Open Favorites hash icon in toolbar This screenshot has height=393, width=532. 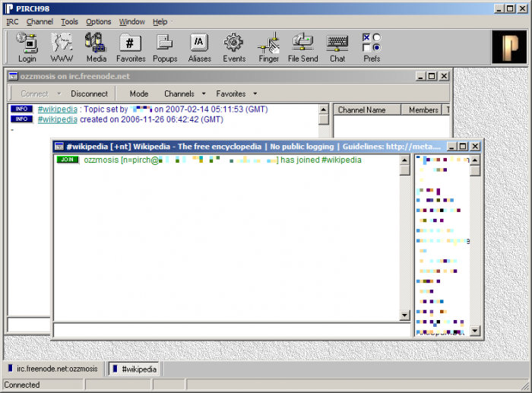(130, 43)
